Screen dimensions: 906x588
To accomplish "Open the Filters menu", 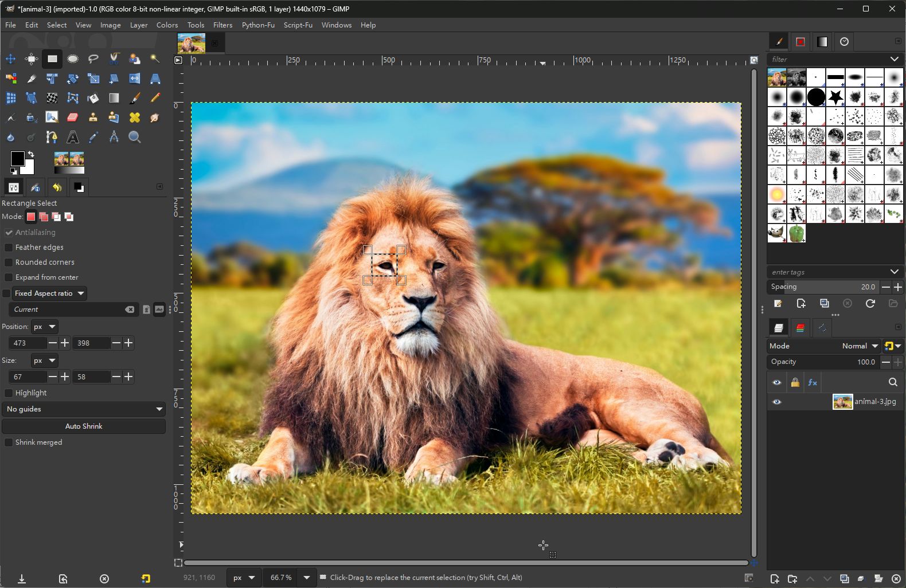I will coord(222,25).
